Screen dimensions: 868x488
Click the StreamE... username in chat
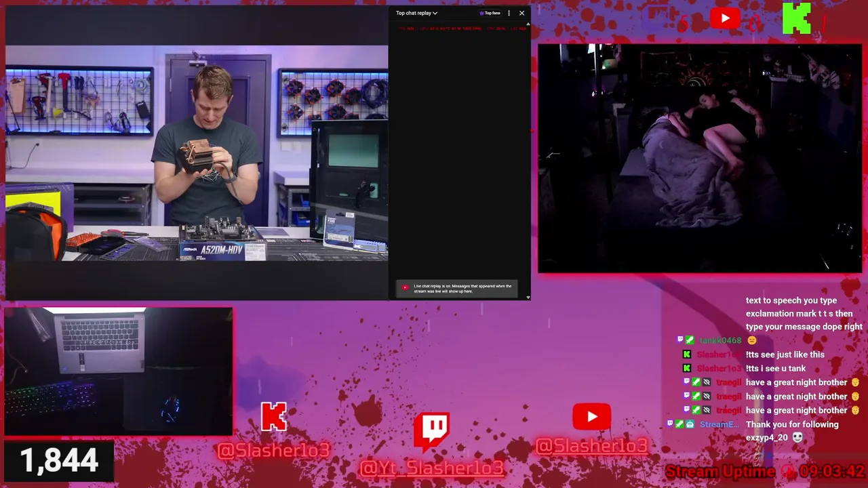(x=719, y=424)
